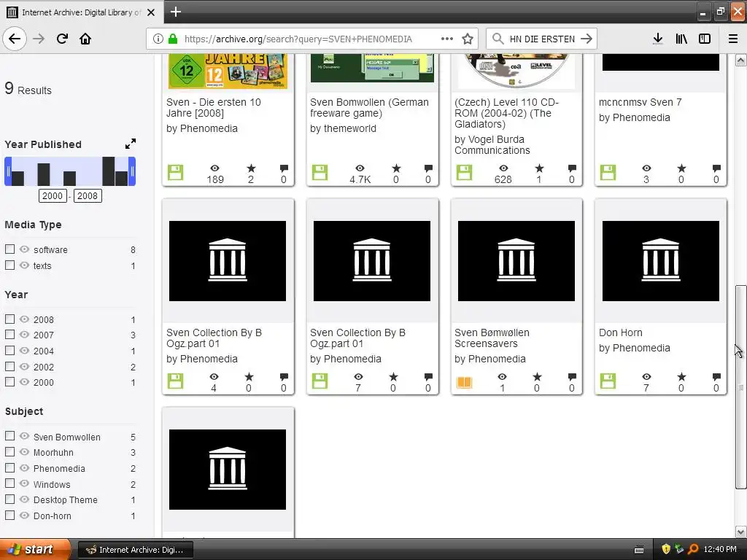The width and height of the screenshot is (747, 560).
Task: Click scroll up arrow of page scrollbar
Action: (740, 61)
